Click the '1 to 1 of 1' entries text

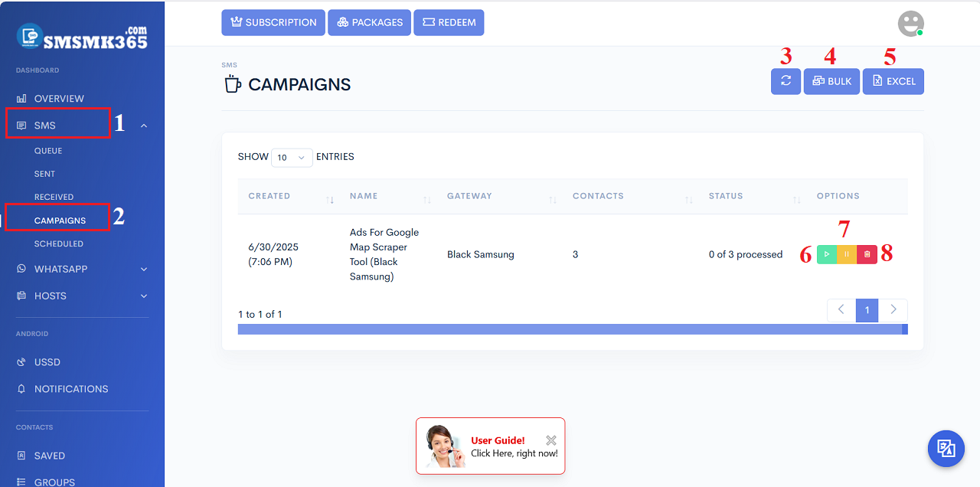[x=260, y=315]
